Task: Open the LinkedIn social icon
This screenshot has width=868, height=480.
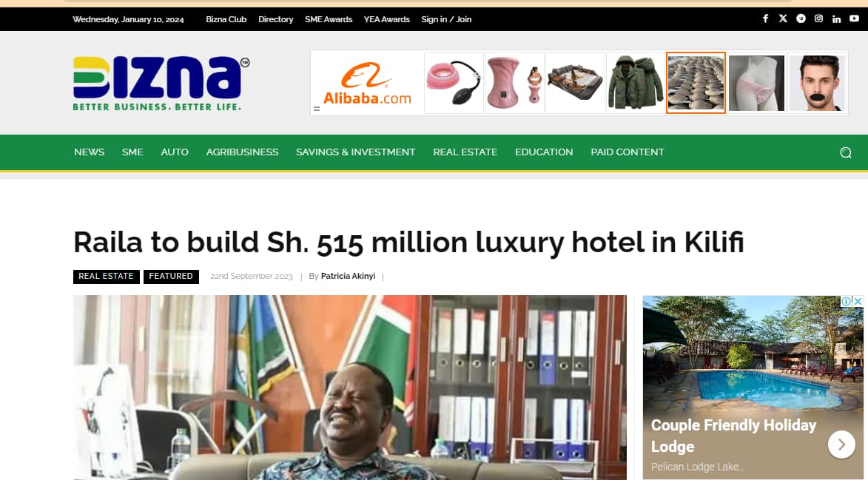Action: coord(836,18)
